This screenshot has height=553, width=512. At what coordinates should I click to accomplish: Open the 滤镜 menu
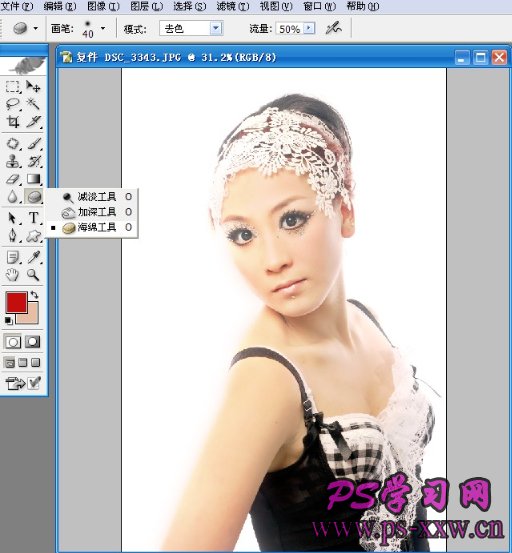click(233, 6)
